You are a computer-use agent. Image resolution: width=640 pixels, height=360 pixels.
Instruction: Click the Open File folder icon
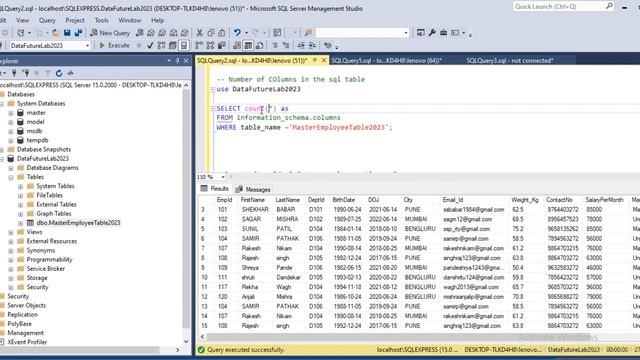(x=56, y=33)
